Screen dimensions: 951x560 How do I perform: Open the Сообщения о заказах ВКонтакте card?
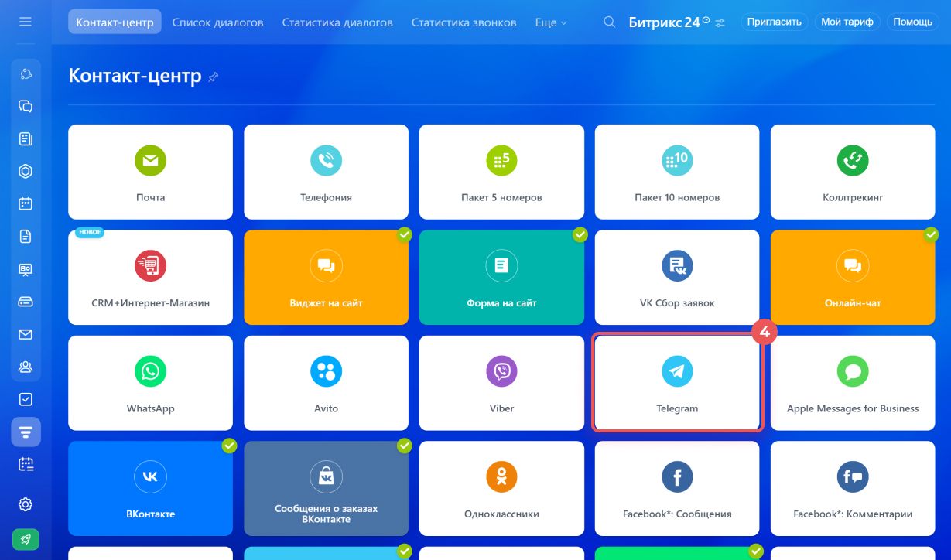point(326,488)
